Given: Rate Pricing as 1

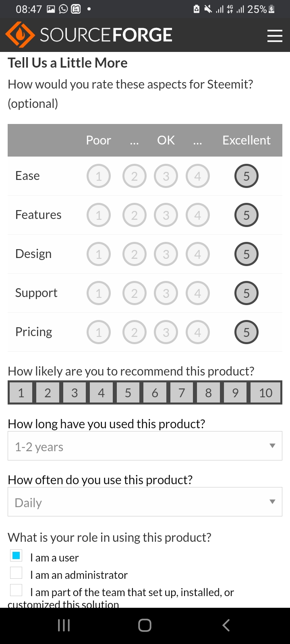Looking at the screenshot, I should (99, 332).
